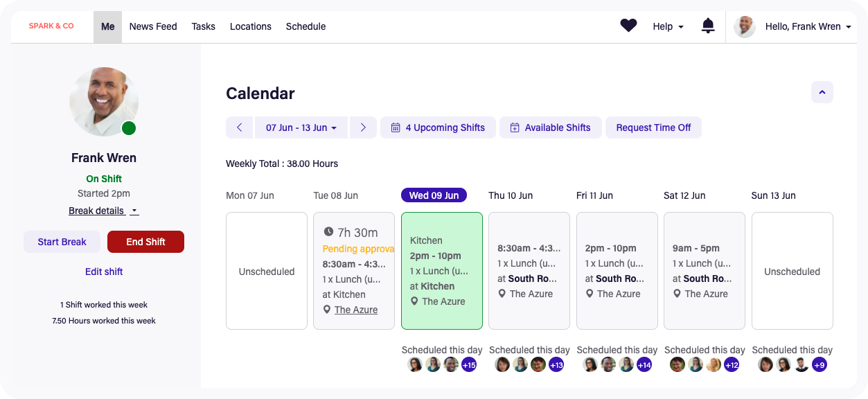Open the Help dropdown menu
868x399 pixels.
coord(668,26)
